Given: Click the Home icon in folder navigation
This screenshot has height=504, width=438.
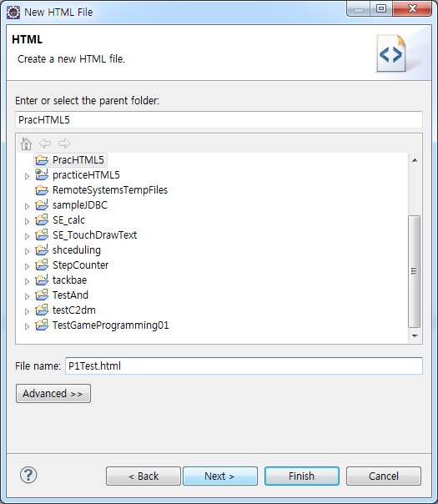Looking at the screenshot, I should [x=26, y=144].
